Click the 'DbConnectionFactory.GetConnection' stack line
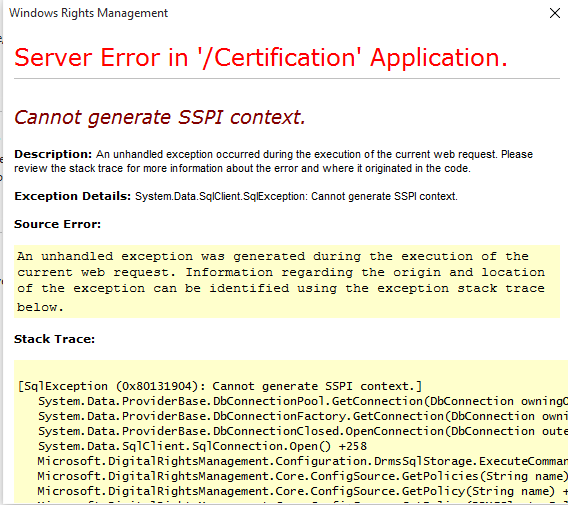 [303, 416]
